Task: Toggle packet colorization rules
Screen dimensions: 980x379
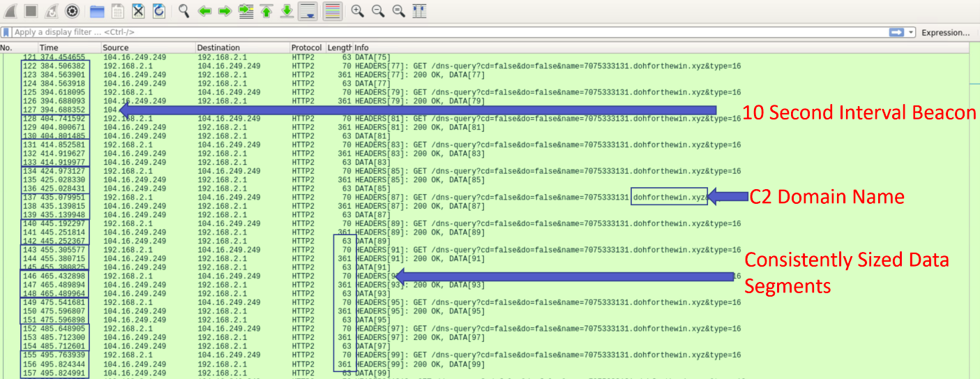Action: click(x=333, y=10)
